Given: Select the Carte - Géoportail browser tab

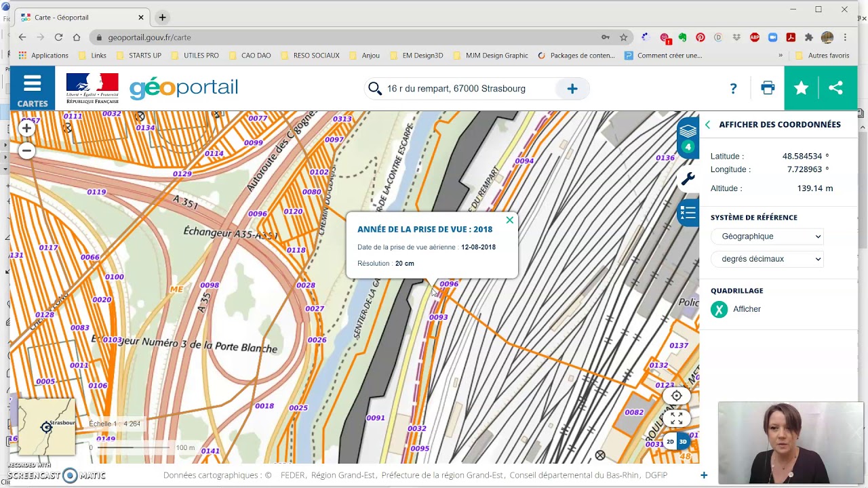Looking at the screenshot, I should [83, 17].
